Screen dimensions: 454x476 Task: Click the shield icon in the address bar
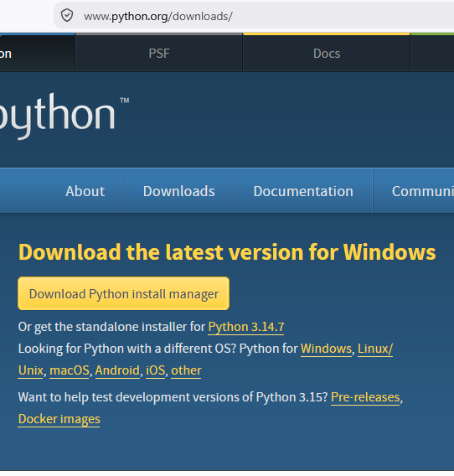(x=67, y=15)
